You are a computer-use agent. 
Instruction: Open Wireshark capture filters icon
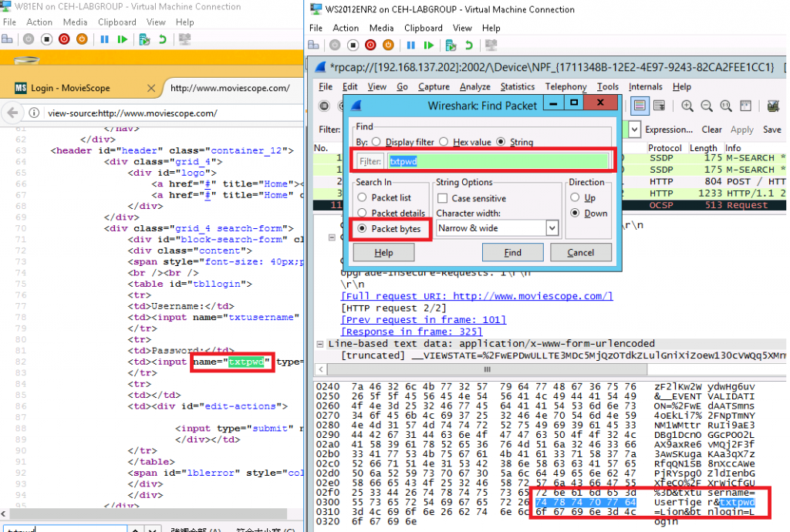pyautogui.click(x=773, y=106)
